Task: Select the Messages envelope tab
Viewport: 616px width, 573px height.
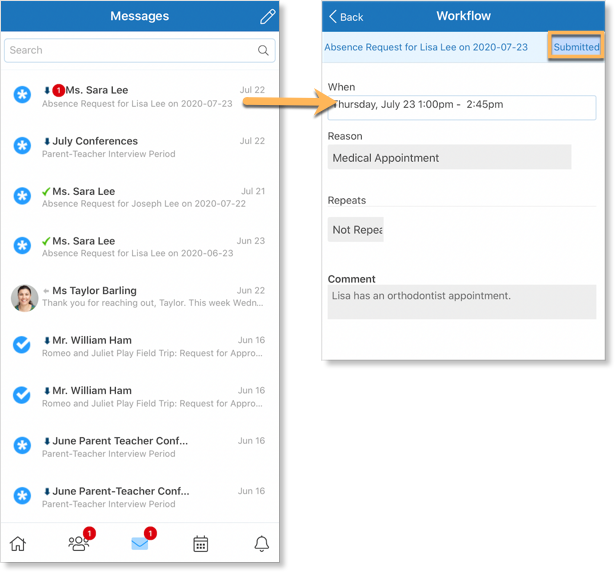Action: (x=140, y=544)
